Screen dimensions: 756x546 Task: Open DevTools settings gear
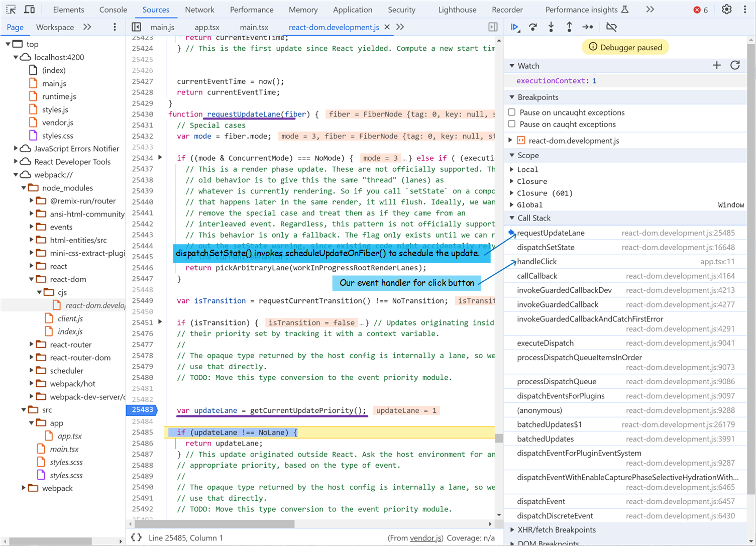[726, 10]
